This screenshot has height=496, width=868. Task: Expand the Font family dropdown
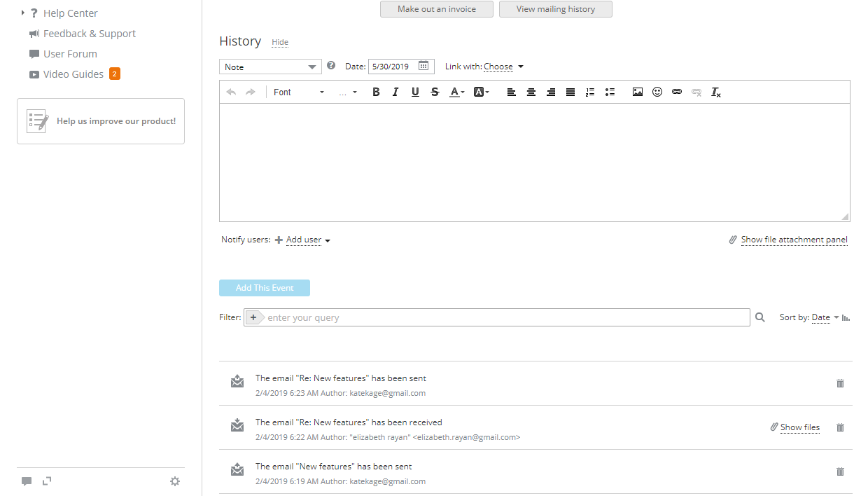pyautogui.click(x=299, y=92)
